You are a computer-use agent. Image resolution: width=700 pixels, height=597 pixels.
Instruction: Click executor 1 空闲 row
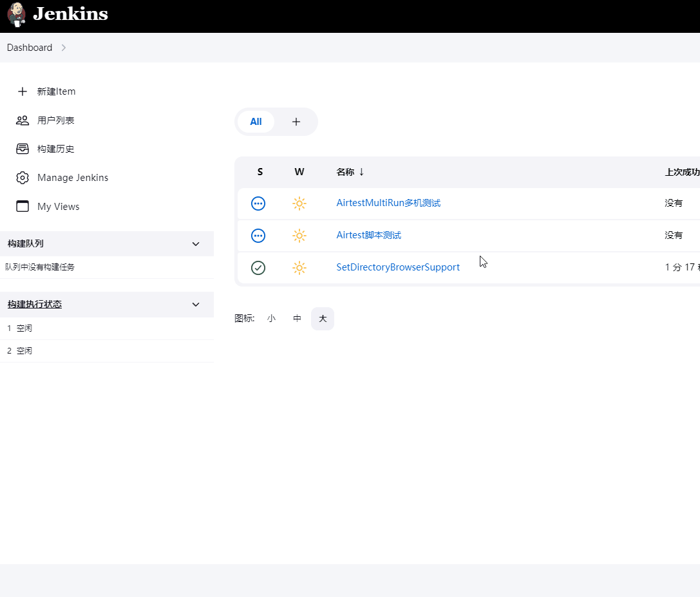point(107,328)
